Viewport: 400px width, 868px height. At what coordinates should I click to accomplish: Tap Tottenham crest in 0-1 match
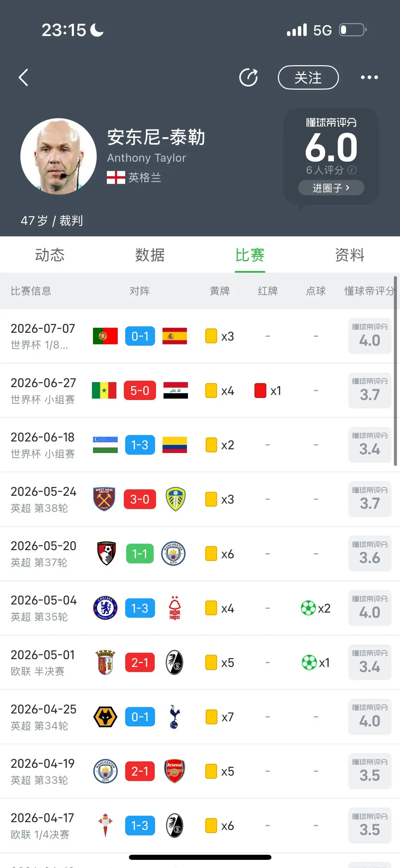point(174,717)
